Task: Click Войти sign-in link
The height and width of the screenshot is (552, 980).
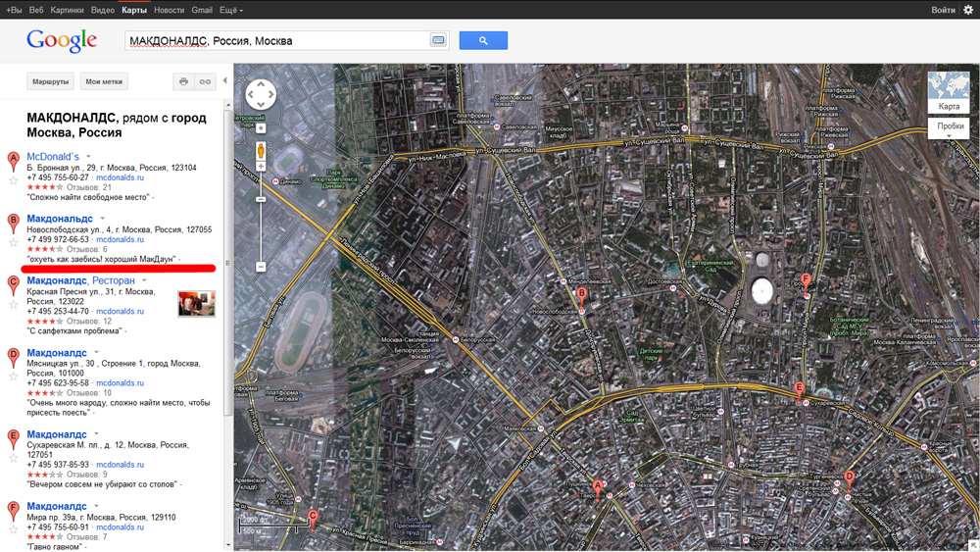Action: (x=943, y=10)
